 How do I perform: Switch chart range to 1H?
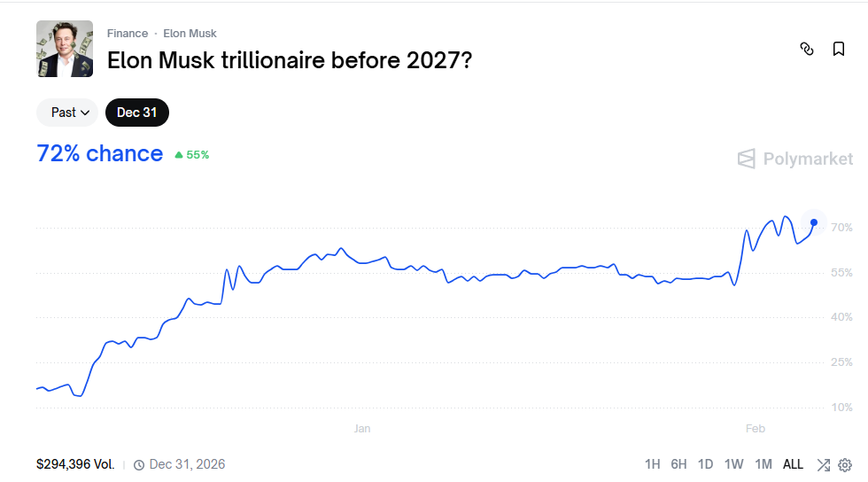(x=653, y=464)
